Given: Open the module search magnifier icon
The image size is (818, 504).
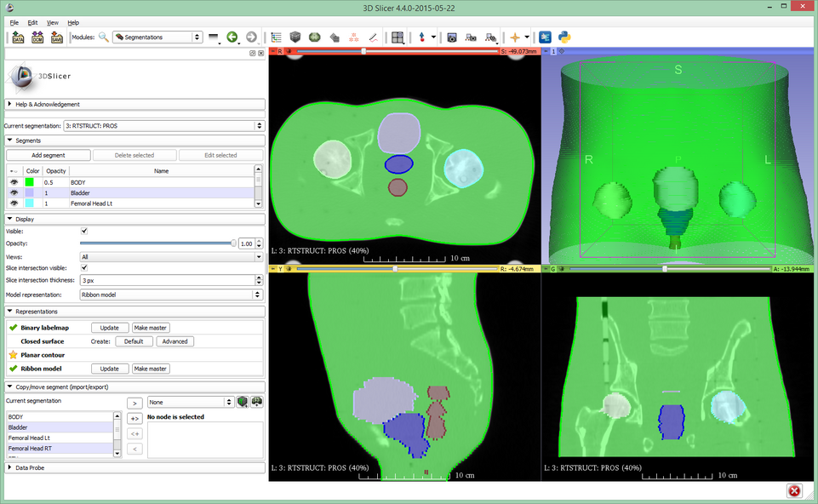Looking at the screenshot, I should tap(103, 37).
